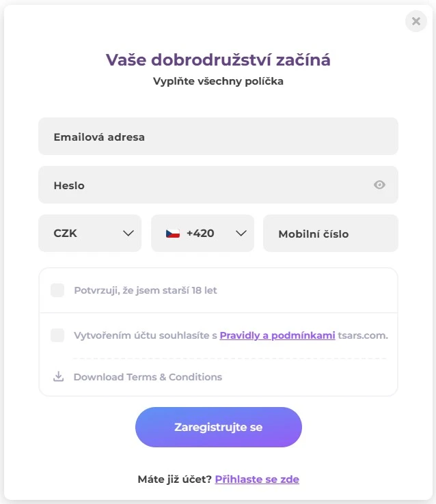Expand the CZK currency chevron arrow

coord(128,234)
